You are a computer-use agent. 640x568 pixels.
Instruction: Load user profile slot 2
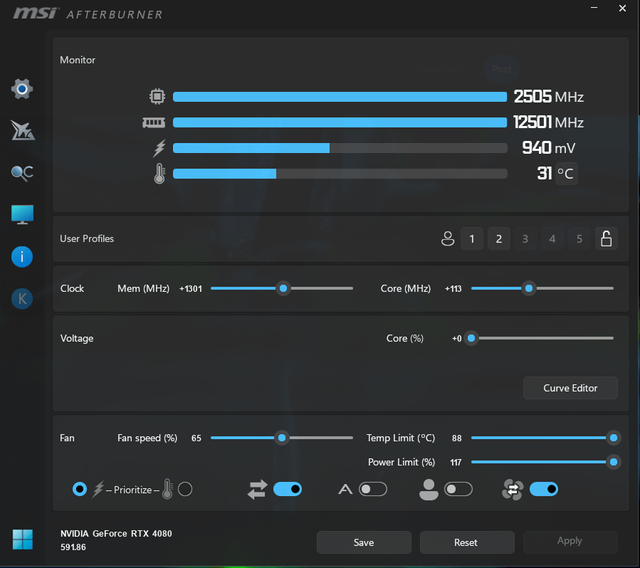pos(499,239)
